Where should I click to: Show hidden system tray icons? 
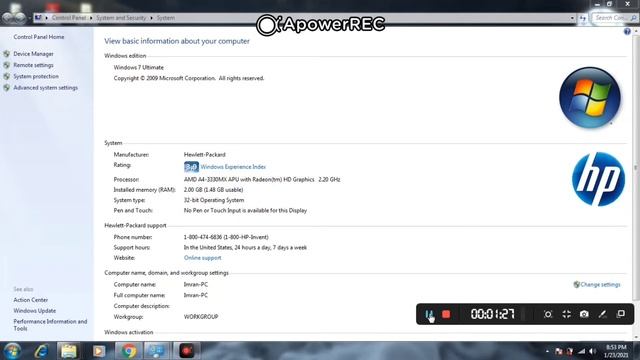pyautogui.click(x=547, y=351)
